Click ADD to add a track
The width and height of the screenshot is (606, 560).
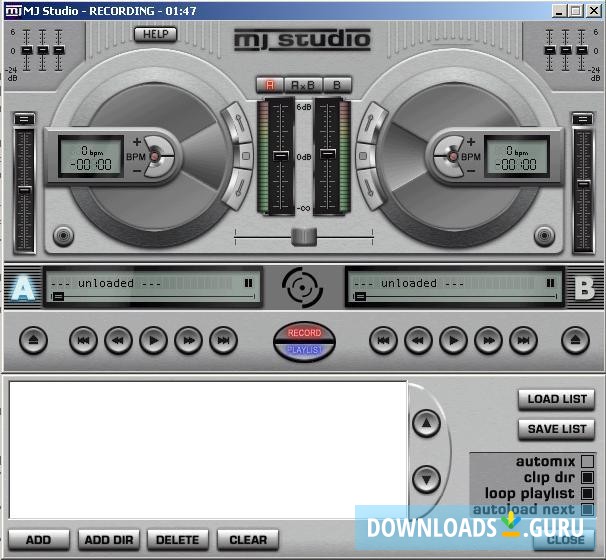pyautogui.click(x=39, y=540)
